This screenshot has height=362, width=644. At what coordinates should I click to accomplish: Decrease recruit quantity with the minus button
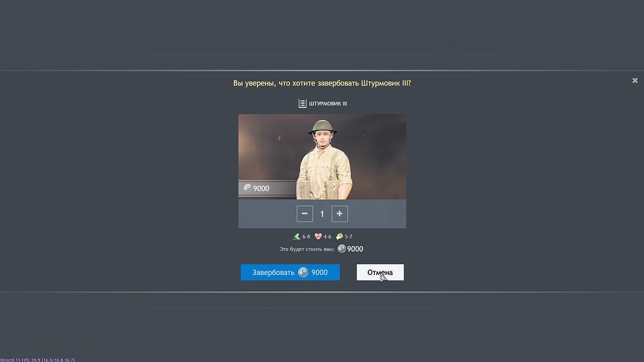[x=305, y=214]
